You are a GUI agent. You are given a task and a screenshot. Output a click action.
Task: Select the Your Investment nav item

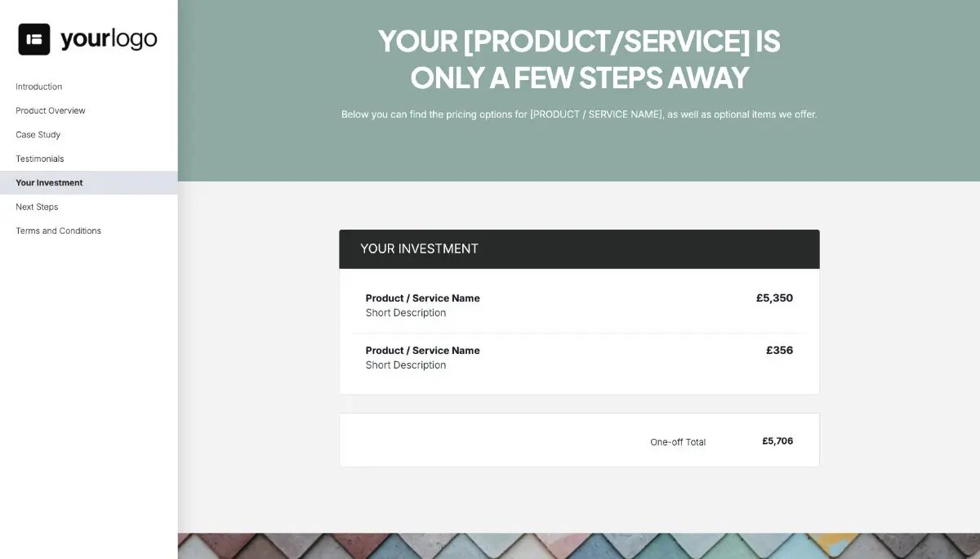(x=49, y=182)
